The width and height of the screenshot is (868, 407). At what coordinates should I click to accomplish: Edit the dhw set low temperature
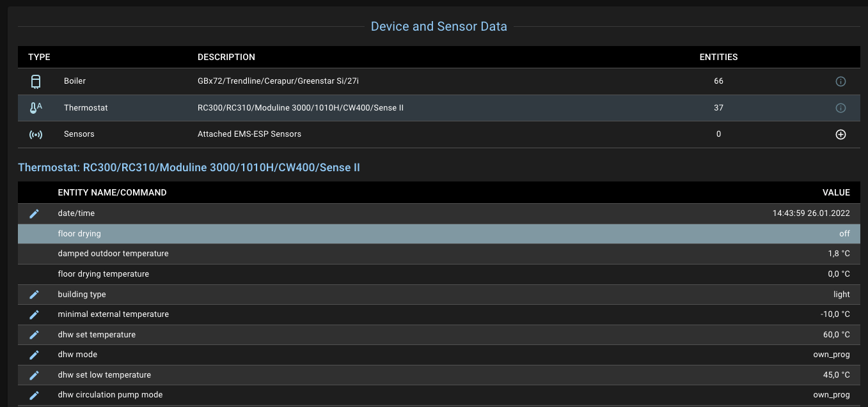tap(34, 375)
